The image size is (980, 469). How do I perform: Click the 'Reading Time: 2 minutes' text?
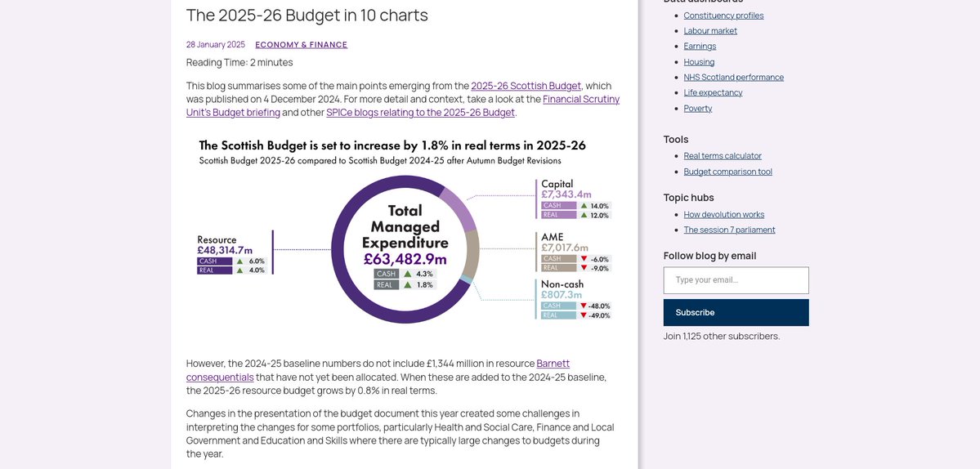[239, 62]
